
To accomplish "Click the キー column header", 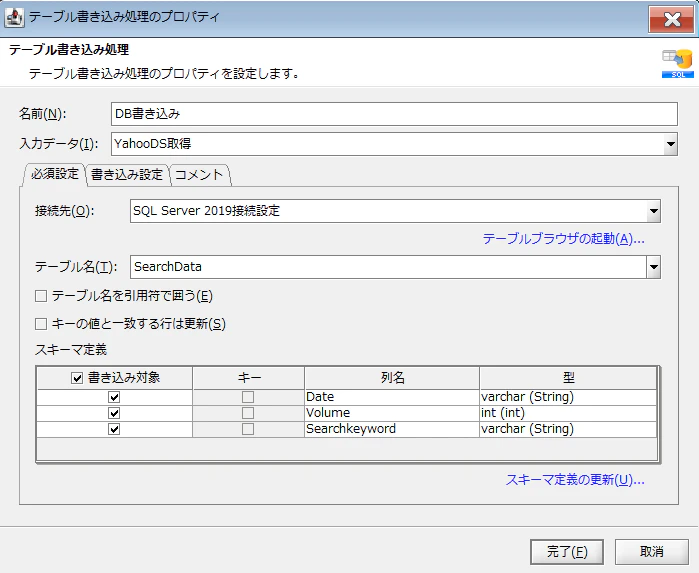I will [249, 378].
